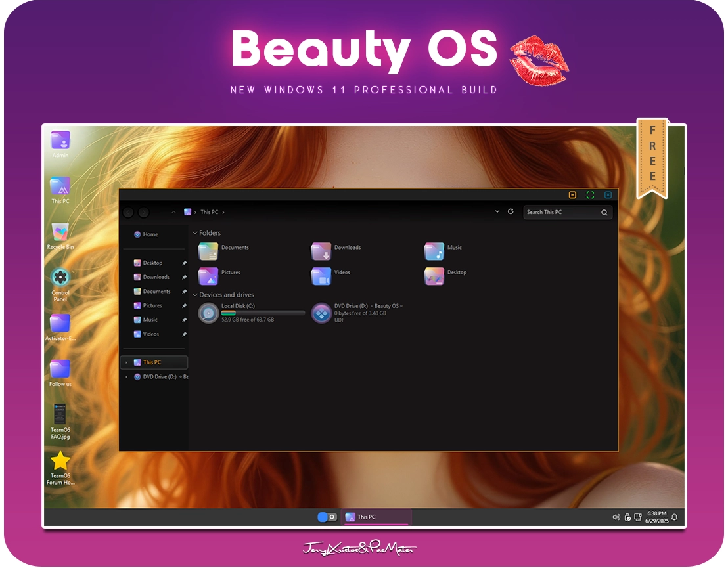The width and height of the screenshot is (728, 568).
Task: Open the Control Panel desktop icon
Action: coord(60,284)
